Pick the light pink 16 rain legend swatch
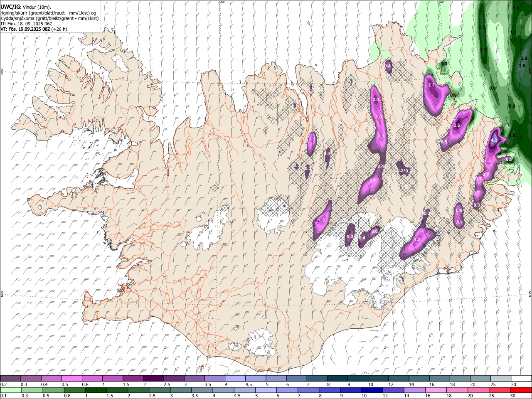The width and height of the screenshot is (532, 399). (436, 390)
